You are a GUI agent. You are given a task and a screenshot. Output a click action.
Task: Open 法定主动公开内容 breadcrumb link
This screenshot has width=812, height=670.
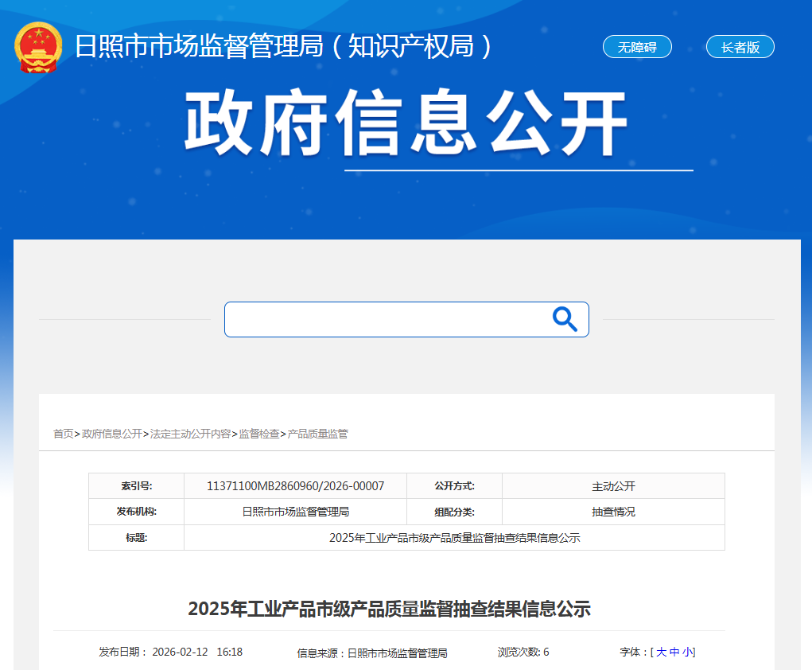pyautogui.click(x=190, y=434)
